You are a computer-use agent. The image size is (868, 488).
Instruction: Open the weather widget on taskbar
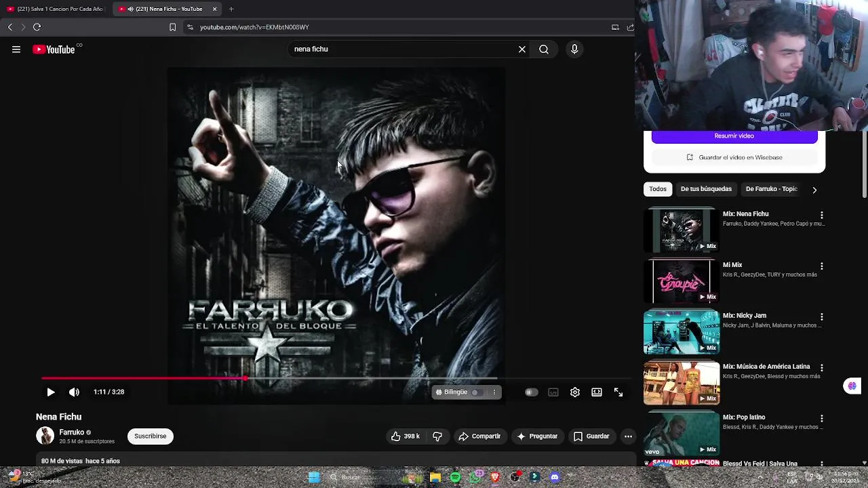[x=34, y=477]
